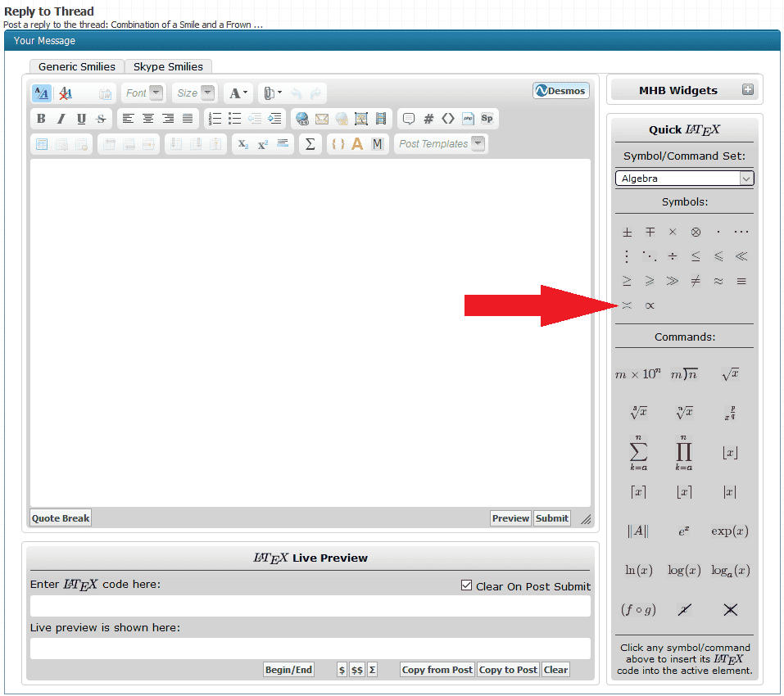Open the Algebra symbol set dropdown
784x696 pixels.
pyautogui.click(x=684, y=179)
